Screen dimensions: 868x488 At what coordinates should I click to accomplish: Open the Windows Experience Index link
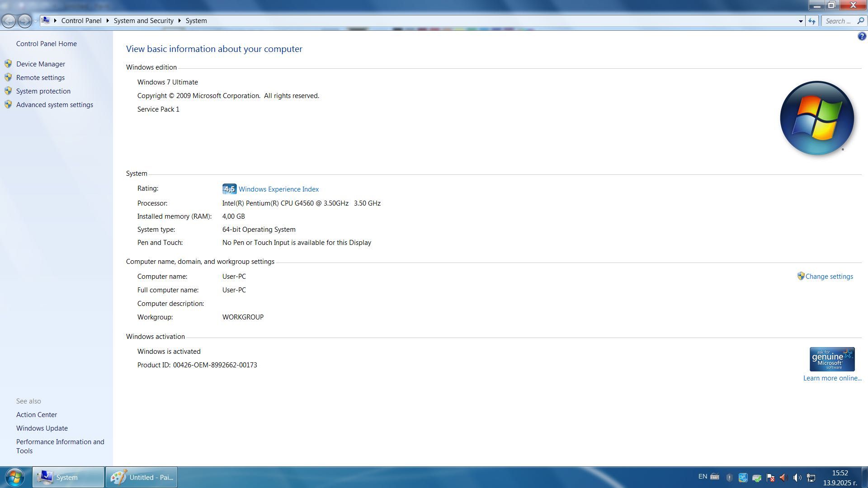[x=278, y=189]
